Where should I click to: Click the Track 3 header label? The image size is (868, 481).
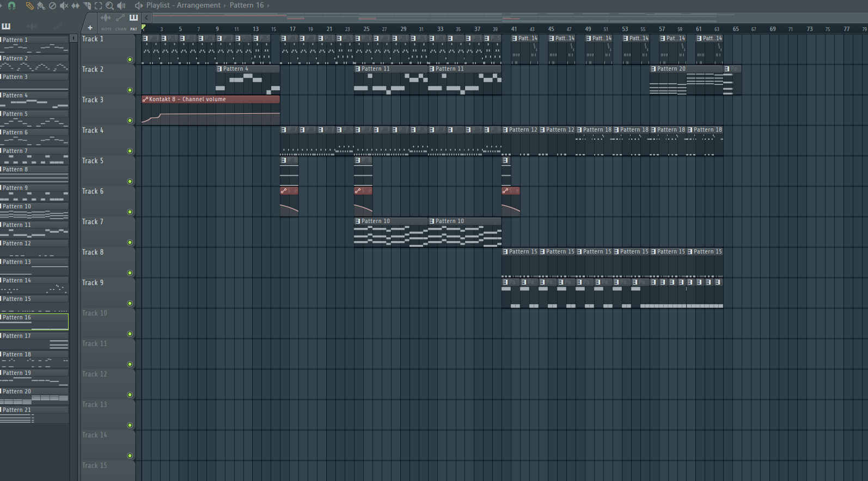coord(93,100)
